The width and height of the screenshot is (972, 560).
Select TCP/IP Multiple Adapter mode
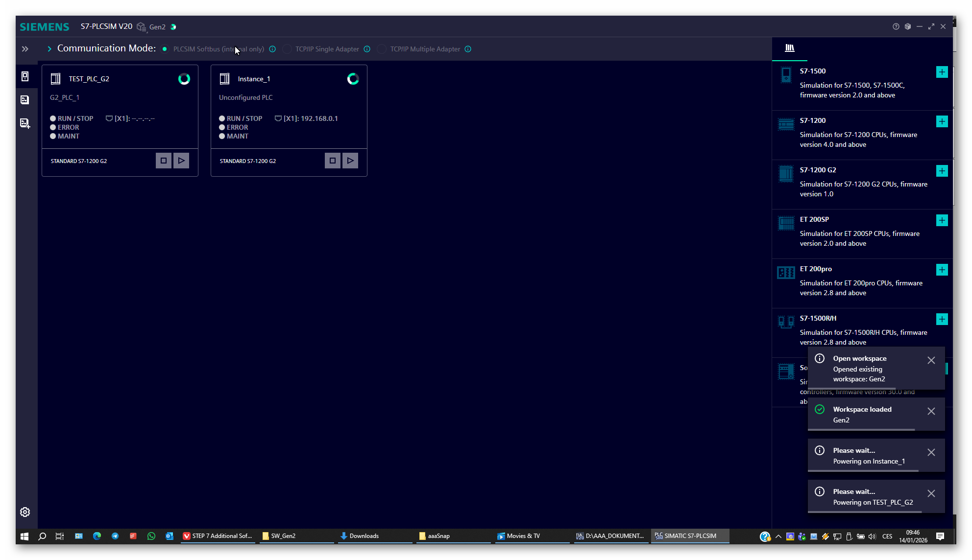tap(382, 49)
